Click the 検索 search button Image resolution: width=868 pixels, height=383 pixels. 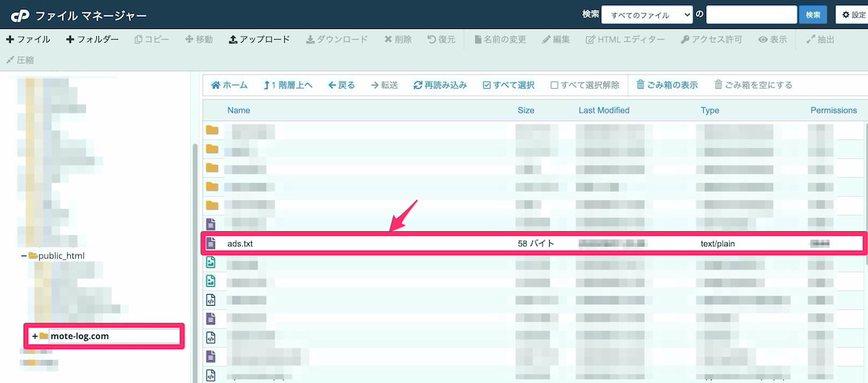click(x=812, y=14)
